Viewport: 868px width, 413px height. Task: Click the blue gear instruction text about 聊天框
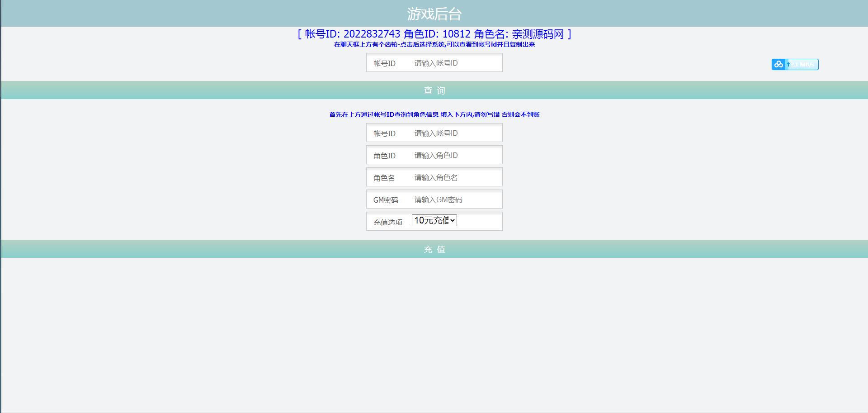434,45
